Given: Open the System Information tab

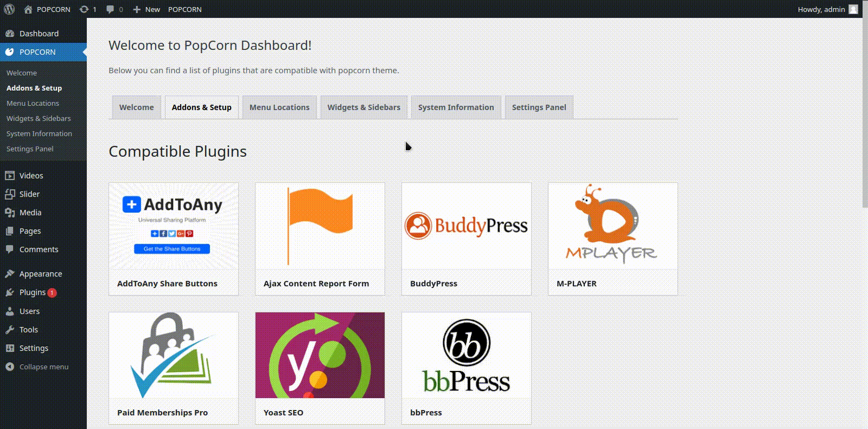Looking at the screenshot, I should coord(456,107).
